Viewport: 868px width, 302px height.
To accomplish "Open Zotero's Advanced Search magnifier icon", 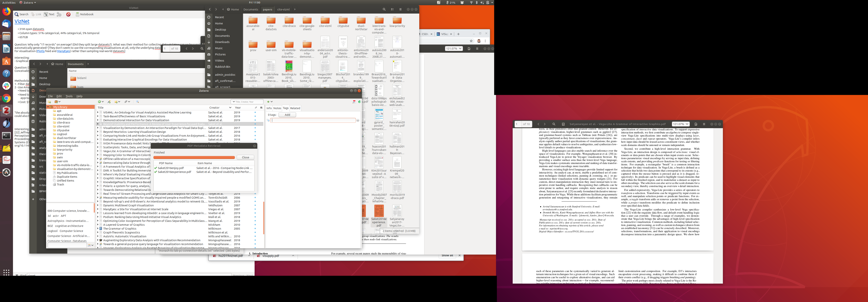I will [x=138, y=102].
